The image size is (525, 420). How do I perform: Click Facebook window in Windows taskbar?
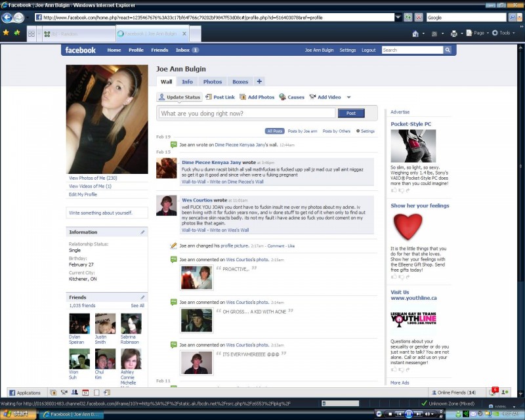click(72, 414)
